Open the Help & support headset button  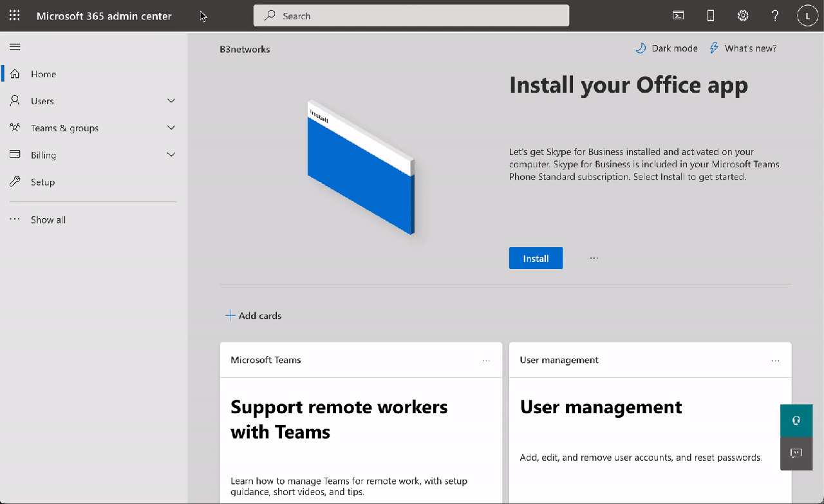pos(796,421)
